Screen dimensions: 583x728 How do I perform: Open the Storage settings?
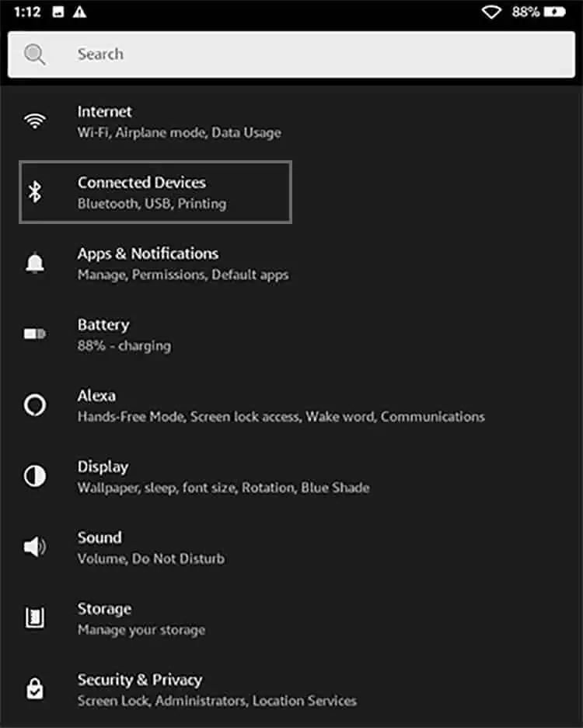coord(291,618)
